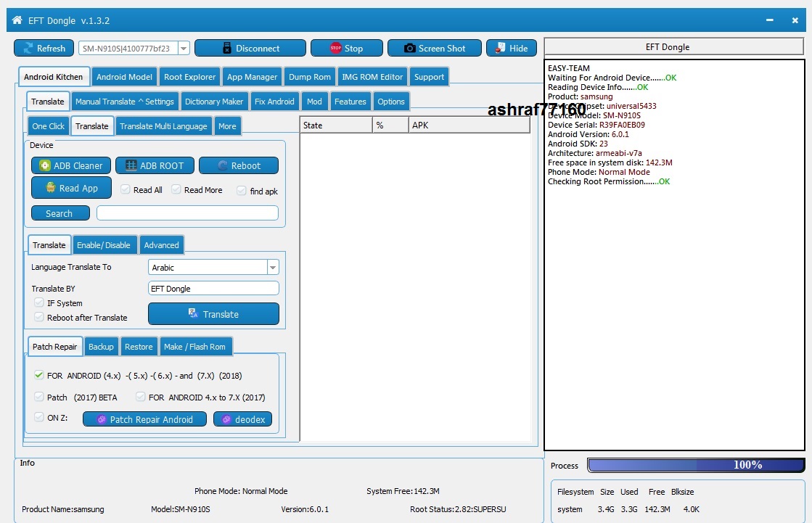
Task: Open the App Manager tab
Action: point(253,77)
